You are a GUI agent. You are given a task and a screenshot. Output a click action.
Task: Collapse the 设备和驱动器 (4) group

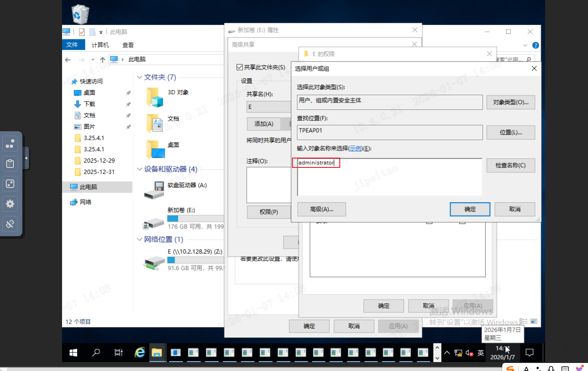pyautogui.click(x=140, y=169)
